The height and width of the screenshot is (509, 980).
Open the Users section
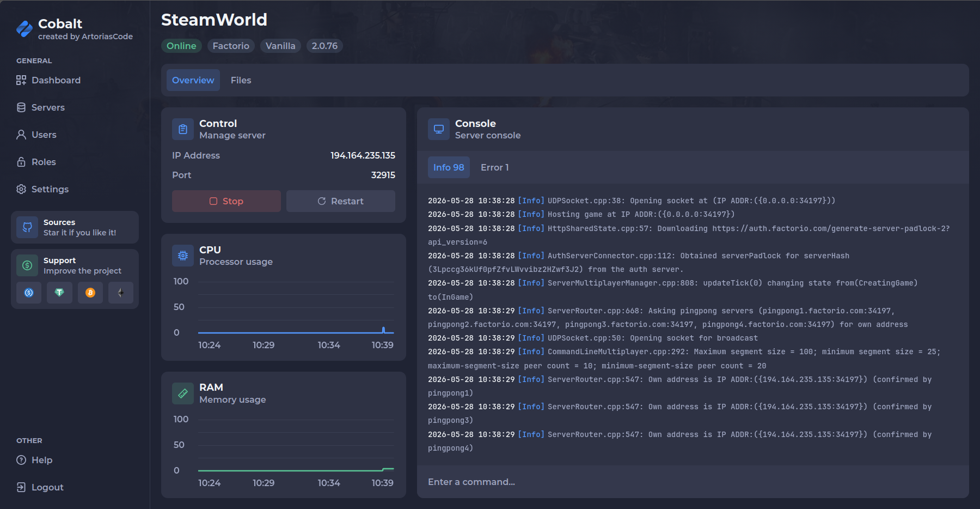[36, 135]
